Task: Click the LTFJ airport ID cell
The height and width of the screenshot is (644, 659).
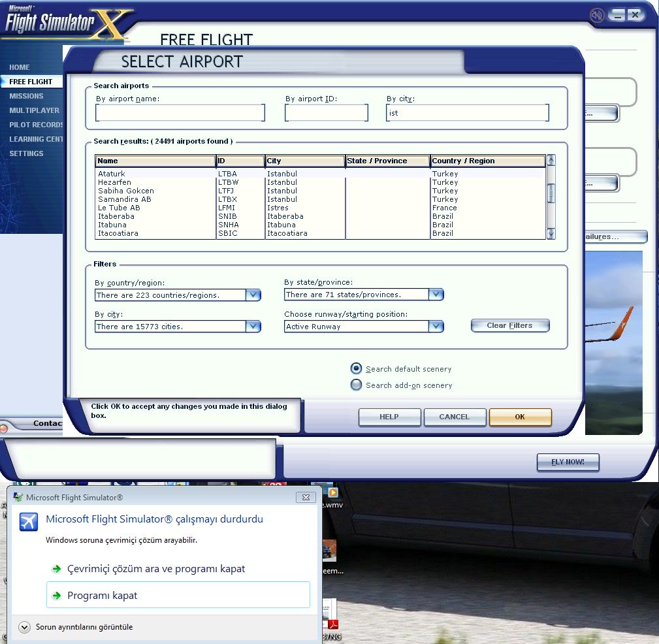Action: click(226, 191)
